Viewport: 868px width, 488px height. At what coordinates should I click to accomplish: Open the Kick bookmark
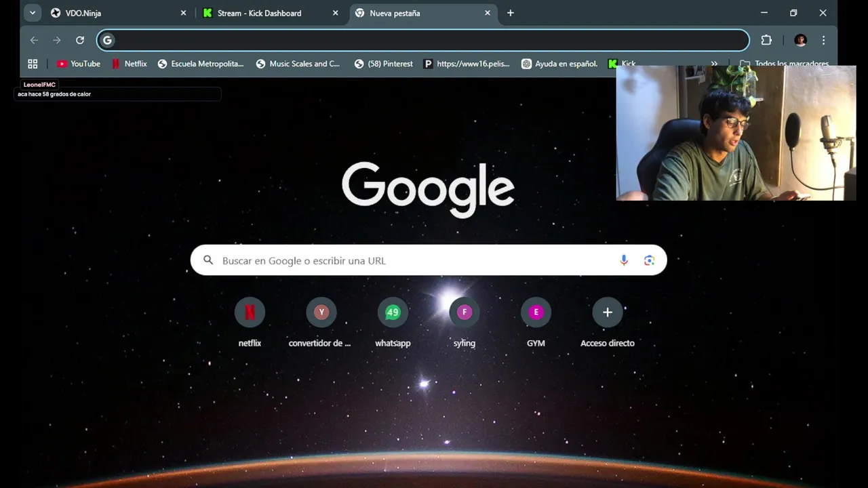click(622, 64)
